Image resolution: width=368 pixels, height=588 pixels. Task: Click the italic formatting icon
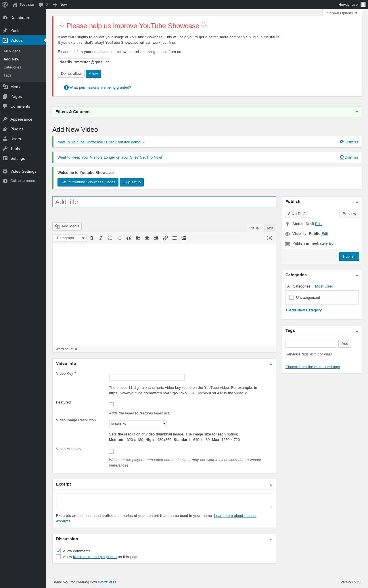[101, 238]
